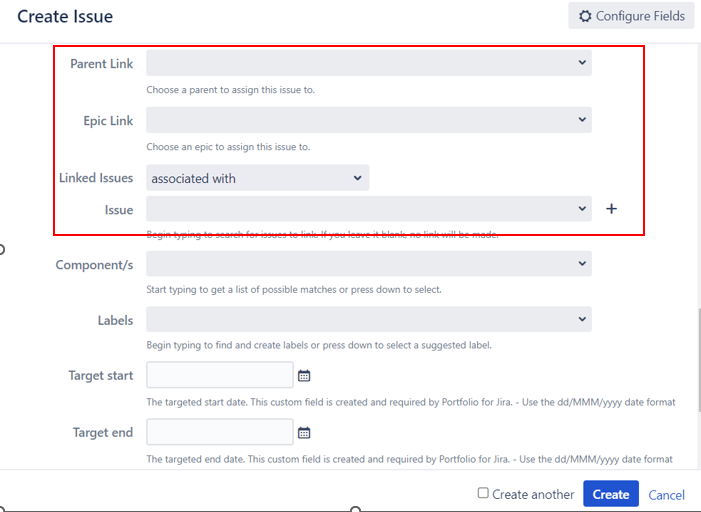Expand the Issue search dropdown

point(582,208)
